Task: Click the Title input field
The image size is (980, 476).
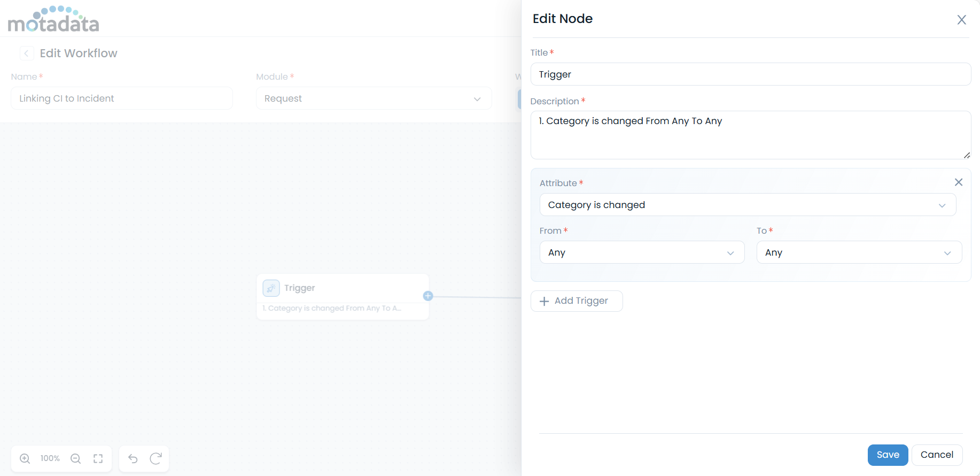Action: point(750,74)
